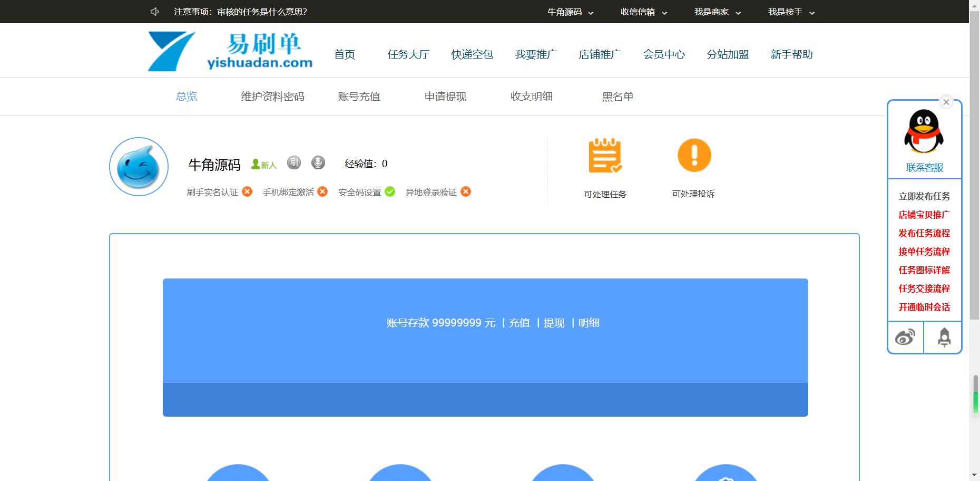Click red X next to 异地登录验证

466,191
